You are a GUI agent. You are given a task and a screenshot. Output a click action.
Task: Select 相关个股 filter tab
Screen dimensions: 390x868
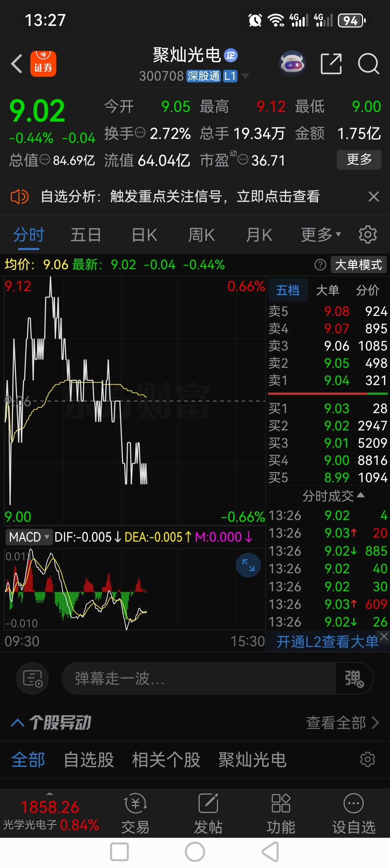coord(166,760)
